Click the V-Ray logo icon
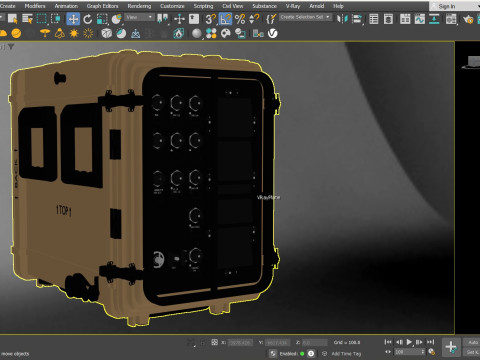 pyautogui.click(x=273, y=33)
